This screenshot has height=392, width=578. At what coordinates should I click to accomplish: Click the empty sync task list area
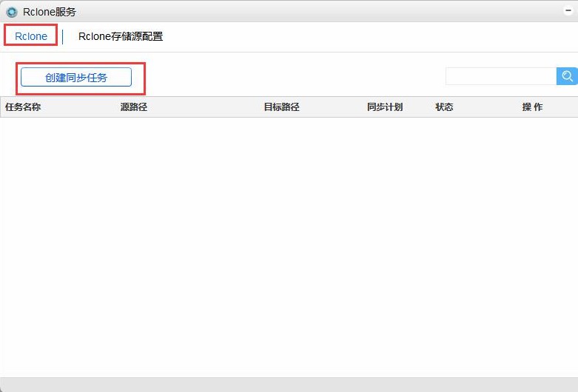pyautogui.click(x=289, y=244)
